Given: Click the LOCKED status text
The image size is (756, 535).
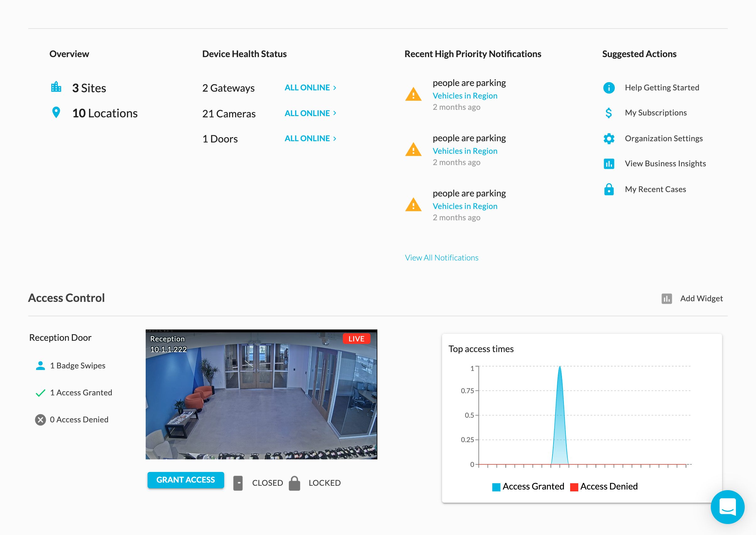Looking at the screenshot, I should [x=324, y=483].
